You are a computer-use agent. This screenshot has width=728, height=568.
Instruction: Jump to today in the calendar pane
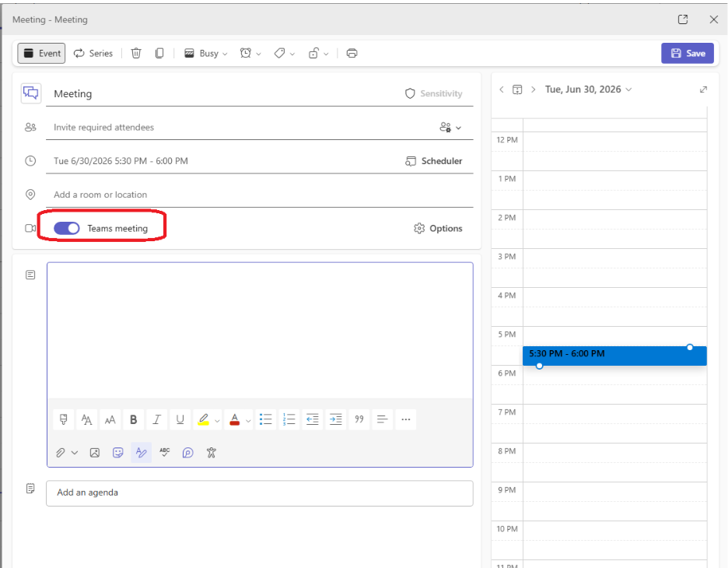point(517,89)
